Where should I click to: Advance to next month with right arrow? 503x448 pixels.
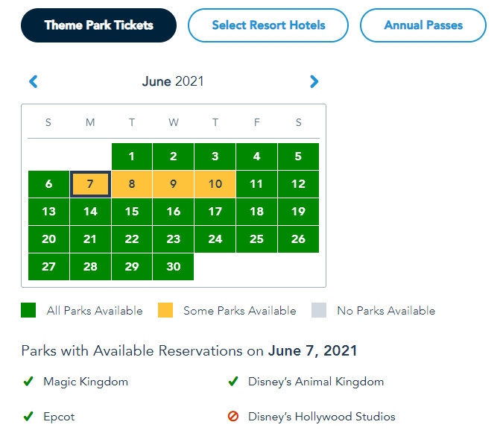314,82
